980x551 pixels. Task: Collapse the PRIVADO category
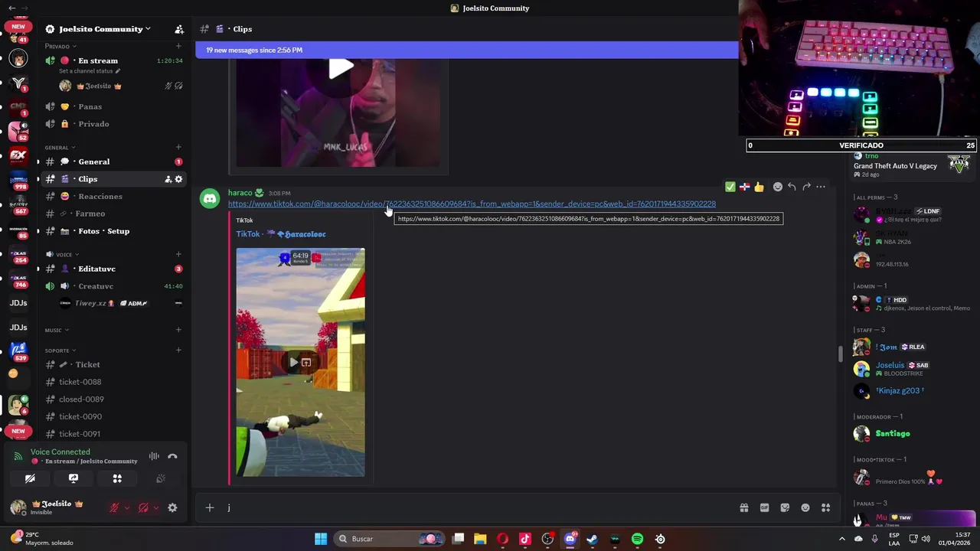(x=60, y=46)
